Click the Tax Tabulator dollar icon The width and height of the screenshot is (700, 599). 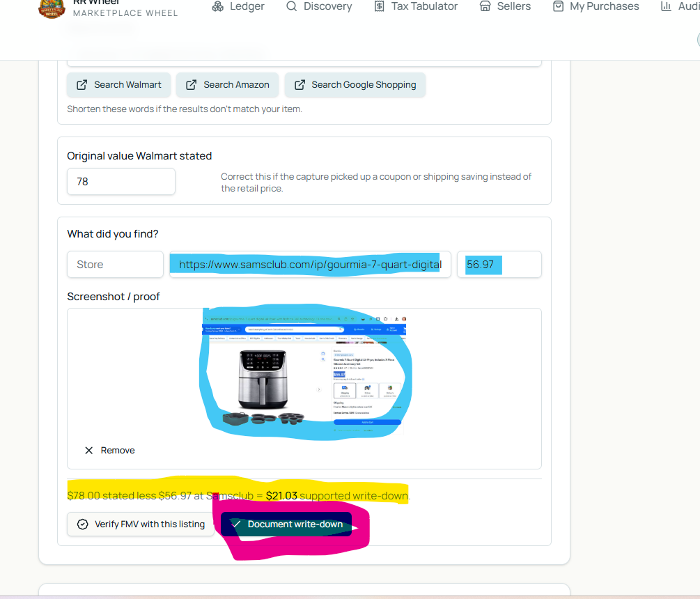tap(379, 6)
